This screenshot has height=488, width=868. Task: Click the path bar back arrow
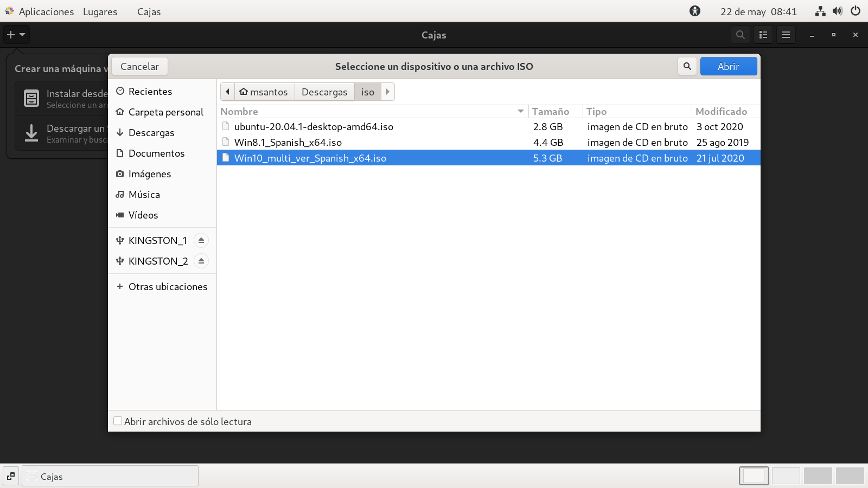pyautogui.click(x=227, y=92)
